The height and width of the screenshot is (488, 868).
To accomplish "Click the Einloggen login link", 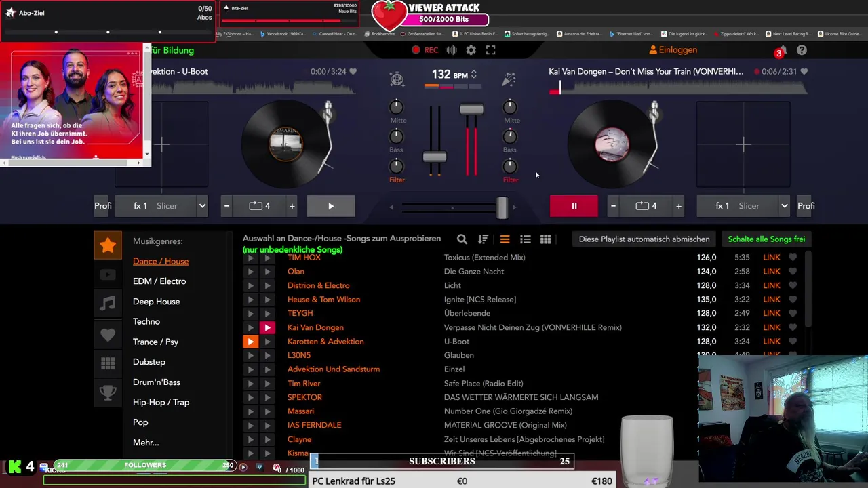I will 673,50.
